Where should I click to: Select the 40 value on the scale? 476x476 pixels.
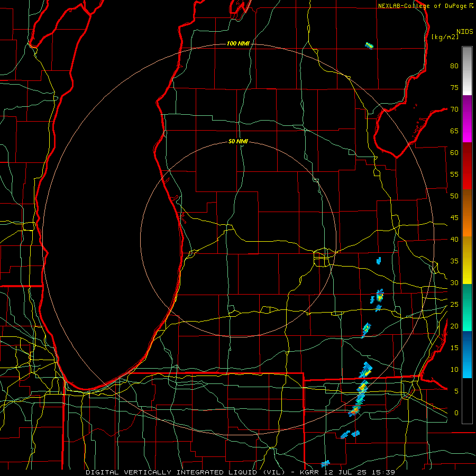[454, 239]
